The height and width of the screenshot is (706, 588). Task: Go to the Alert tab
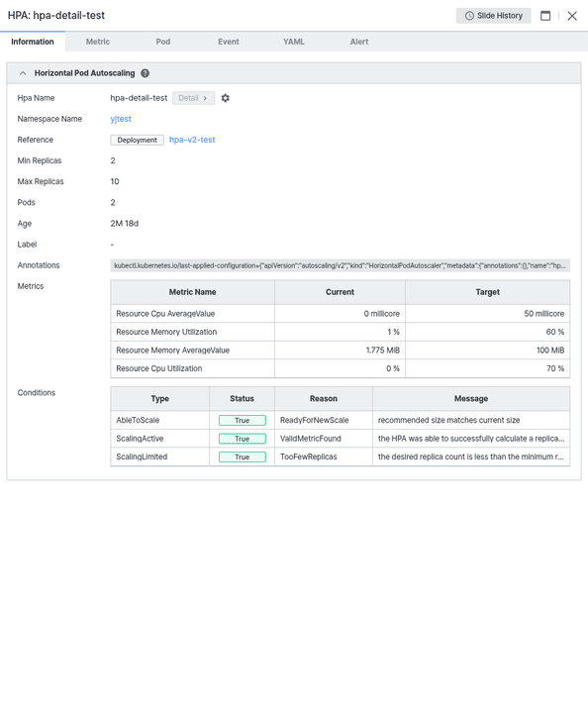[359, 42]
